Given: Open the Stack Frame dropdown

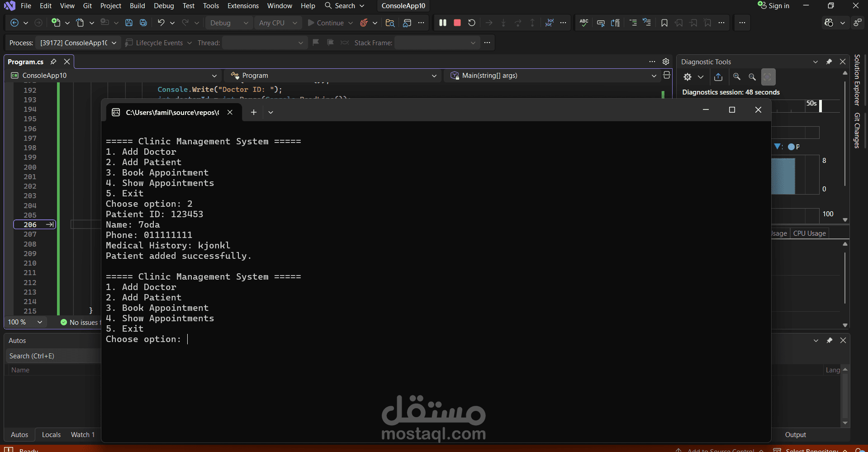Looking at the screenshot, I should (x=436, y=43).
